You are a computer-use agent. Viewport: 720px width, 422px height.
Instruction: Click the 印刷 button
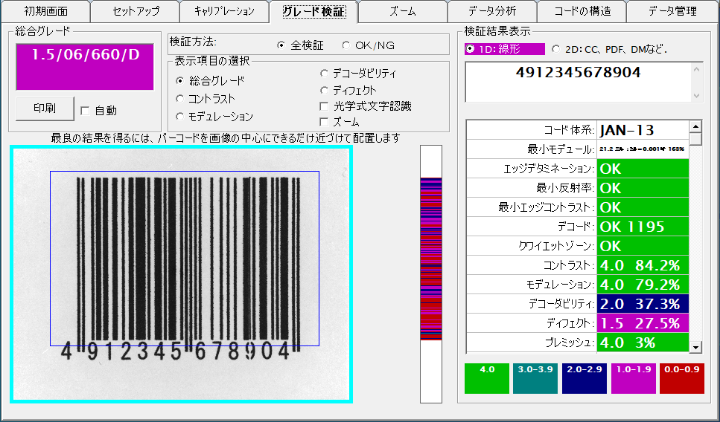(45, 109)
